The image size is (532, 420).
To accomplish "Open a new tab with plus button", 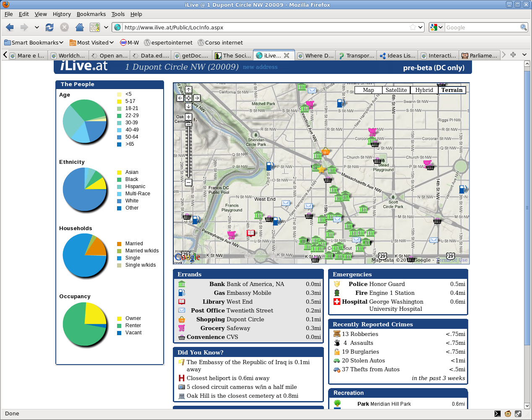I will click(513, 55).
